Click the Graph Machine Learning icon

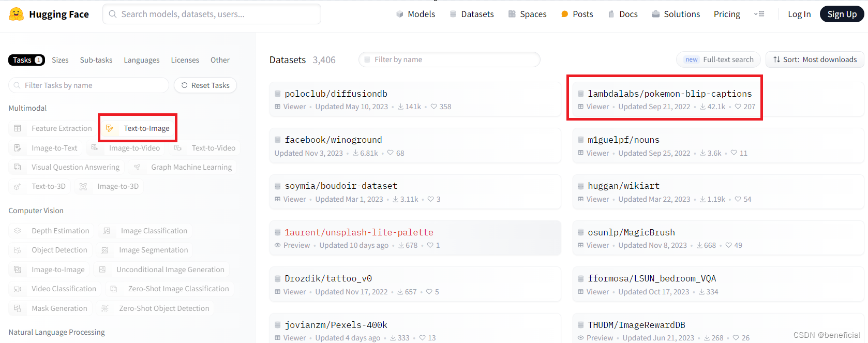coord(137,167)
